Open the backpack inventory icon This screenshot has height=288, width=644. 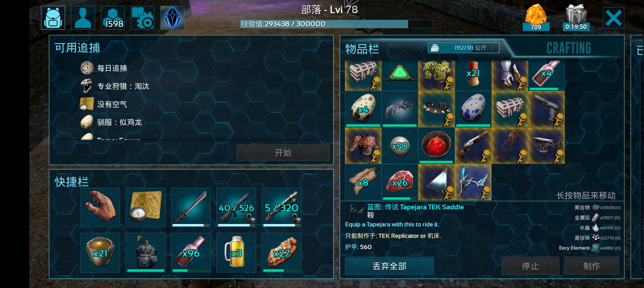coord(53,18)
